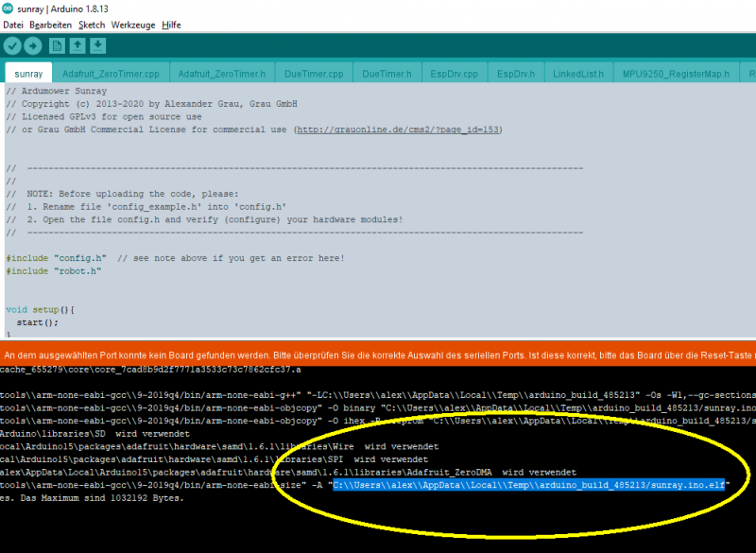
Task: Open the Hilfe menu
Action: click(x=171, y=26)
